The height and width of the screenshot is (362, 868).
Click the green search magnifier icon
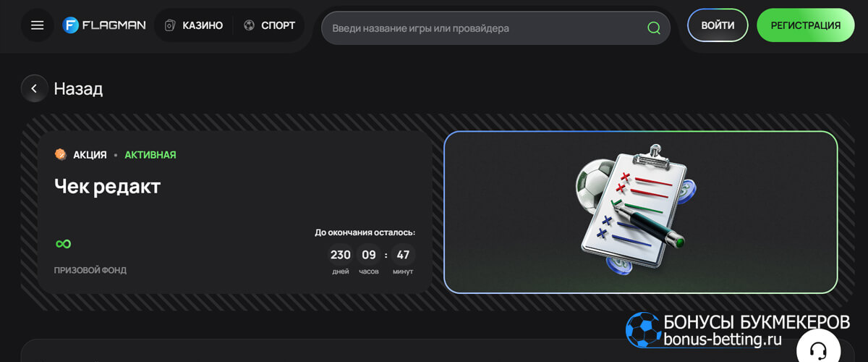pyautogui.click(x=653, y=28)
